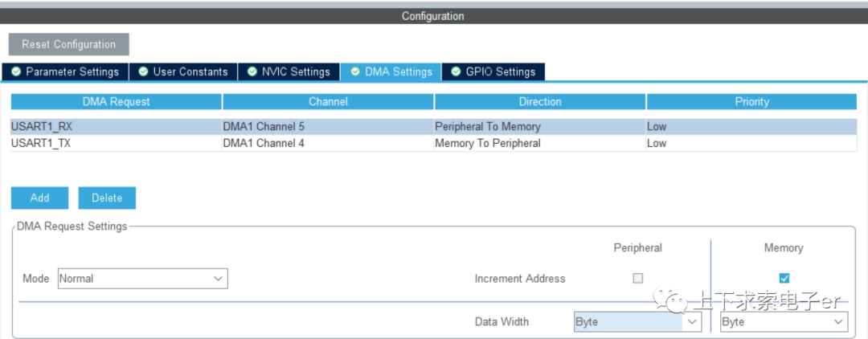
Task: Click green check icon on GPIO Settings tab
Action: [456, 71]
